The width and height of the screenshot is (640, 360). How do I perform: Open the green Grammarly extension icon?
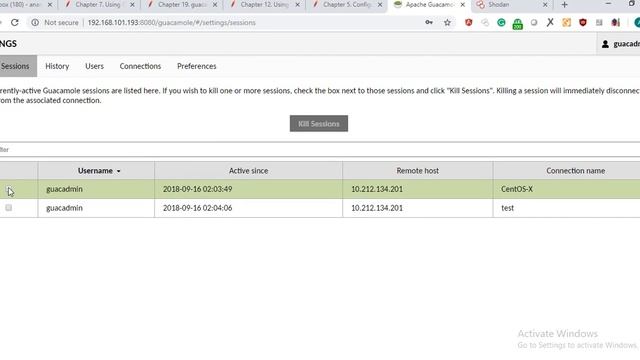tap(501, 22)
